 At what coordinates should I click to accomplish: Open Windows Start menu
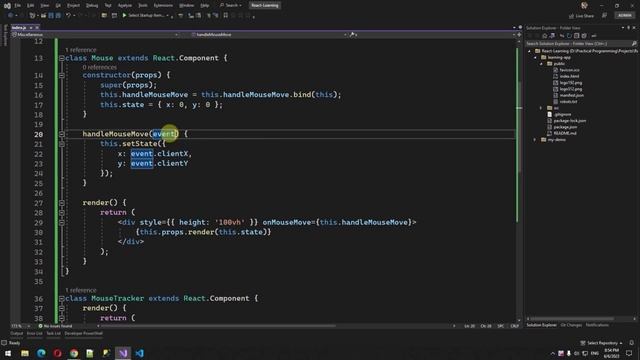[x=8, y=353]
